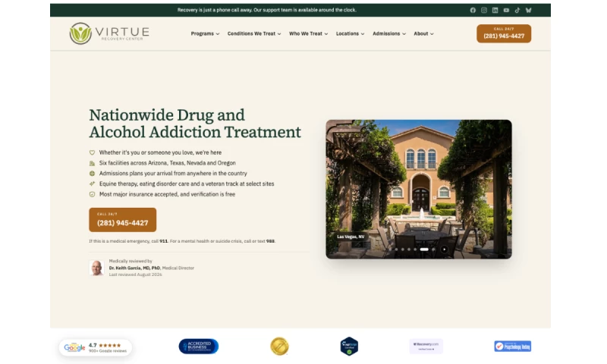607x364 pixels.
Task: Select the active elongated carousel indicator
Action: click(424, 249)
